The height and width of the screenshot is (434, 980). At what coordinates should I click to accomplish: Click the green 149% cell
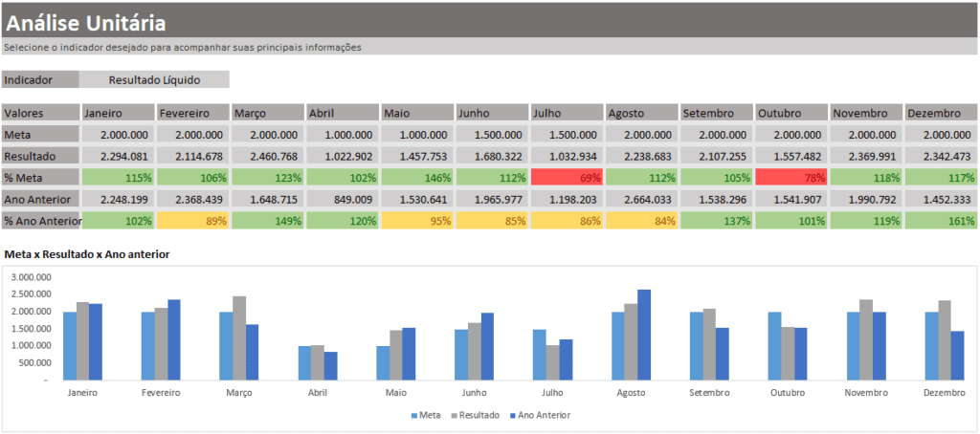click(x=268, y=221)
